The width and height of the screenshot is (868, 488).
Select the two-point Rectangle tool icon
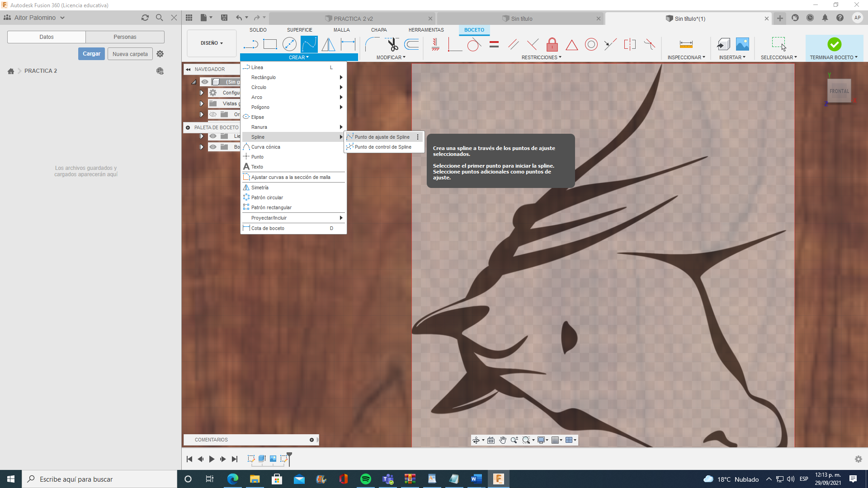[270, 44]
